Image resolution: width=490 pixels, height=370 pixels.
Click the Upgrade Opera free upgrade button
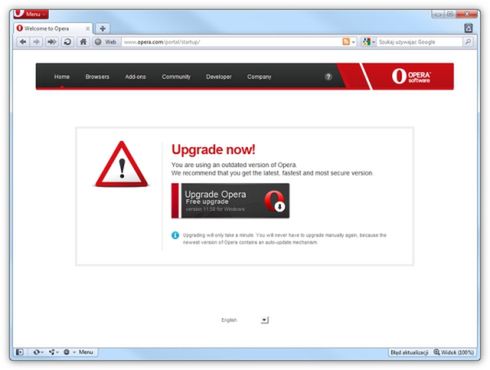(230, 201)
